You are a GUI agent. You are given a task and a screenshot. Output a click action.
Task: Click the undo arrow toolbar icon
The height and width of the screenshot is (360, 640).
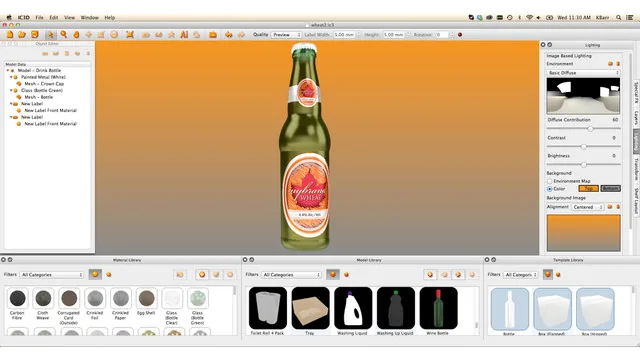tap(229, 35)
